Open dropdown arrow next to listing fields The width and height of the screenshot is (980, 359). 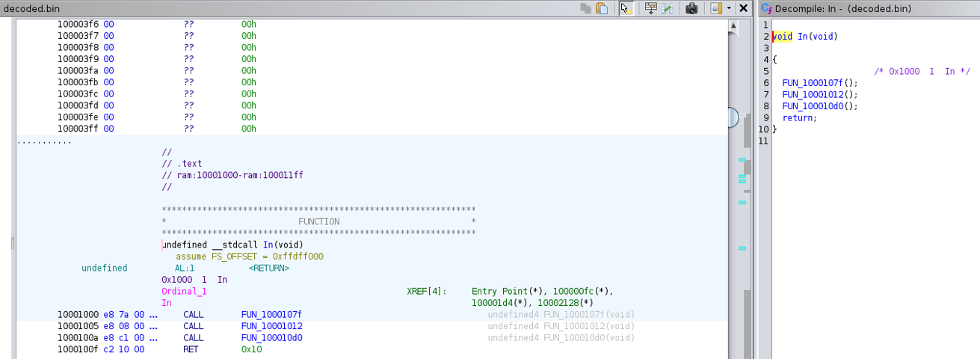coord(729,8)
